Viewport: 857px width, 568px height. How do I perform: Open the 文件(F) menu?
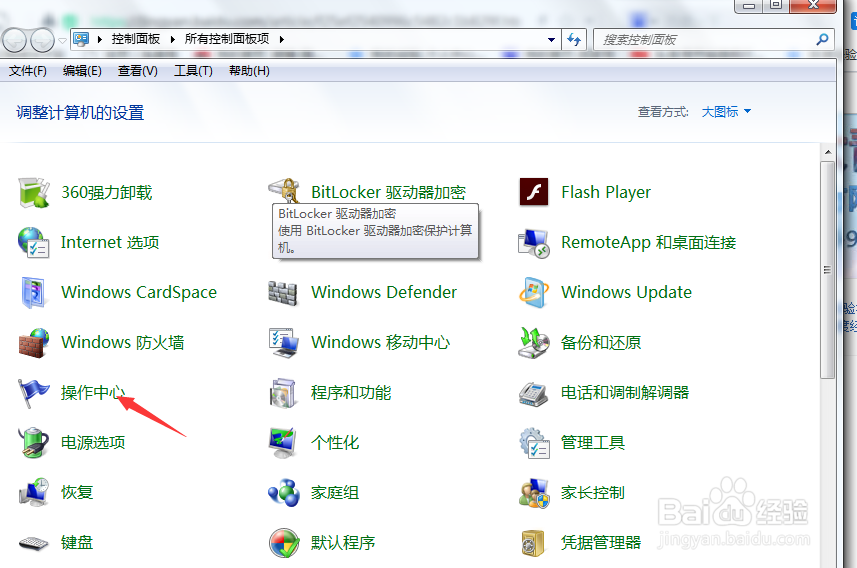point(27,71)
